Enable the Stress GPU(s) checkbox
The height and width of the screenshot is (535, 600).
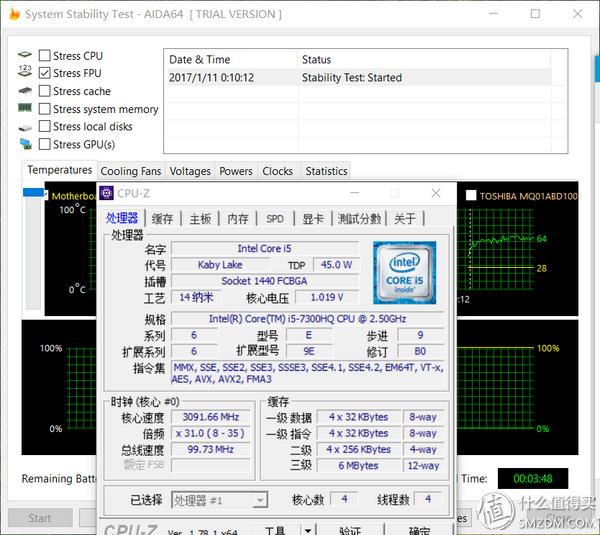coord(45,144)
